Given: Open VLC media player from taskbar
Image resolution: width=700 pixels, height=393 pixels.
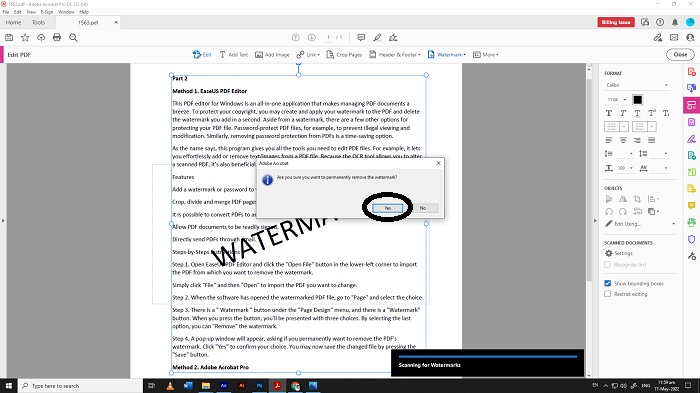Looking at the screenshot, I should [x=170, y=386].
